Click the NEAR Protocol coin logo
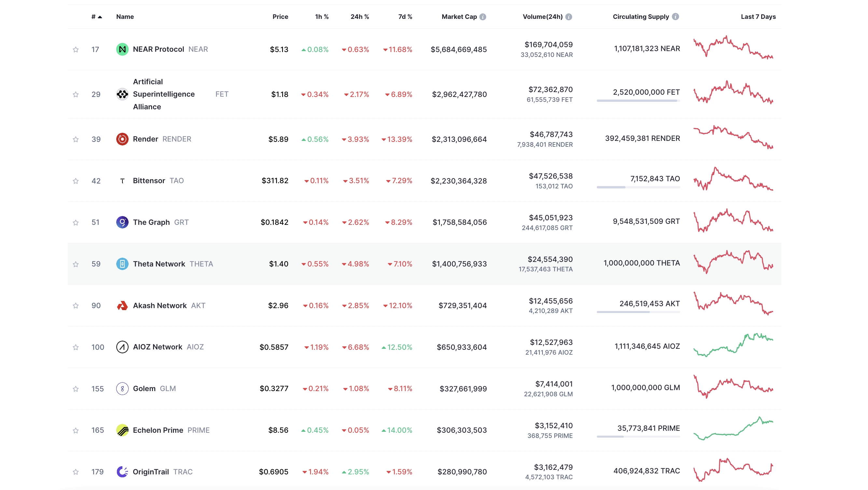 point(122,49)
